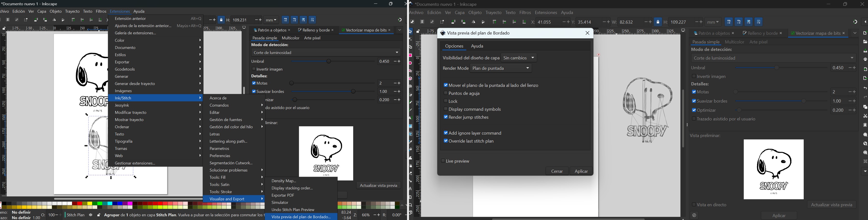This screenshot has width=868, height=220.
Task: Switch to Multicolor tab in right trace panel
Action: pyautogui.click(x=734, y=42)
